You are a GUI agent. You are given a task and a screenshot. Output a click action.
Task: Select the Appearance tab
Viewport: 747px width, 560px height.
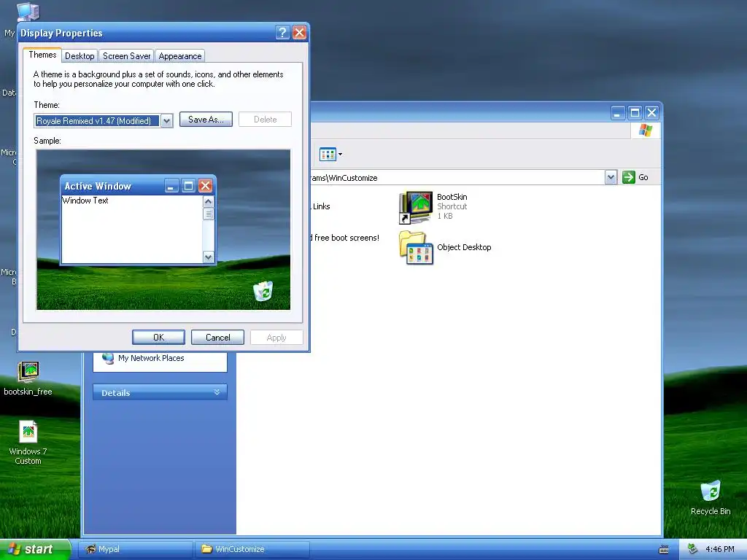click(x=179, y=56)
